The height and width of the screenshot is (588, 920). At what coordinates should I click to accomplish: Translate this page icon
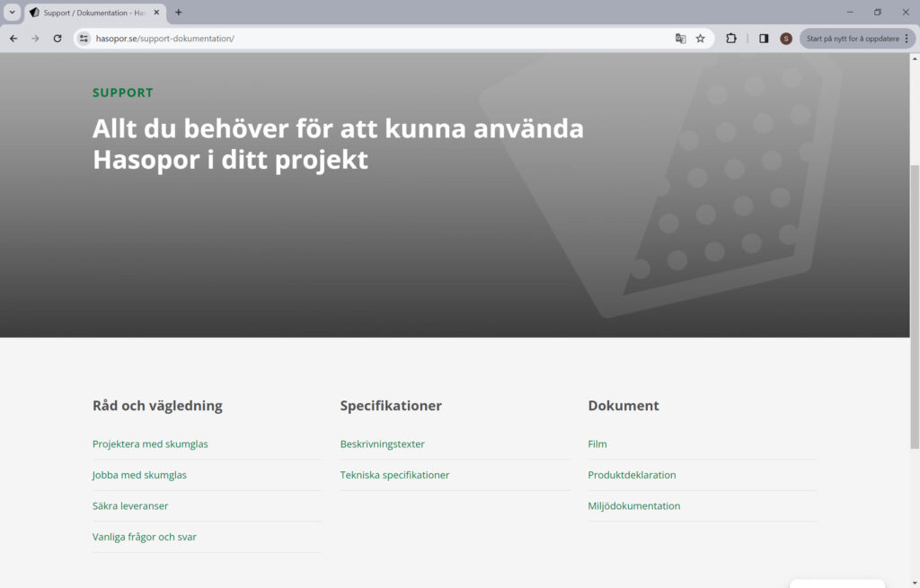(x=681, y=39)
